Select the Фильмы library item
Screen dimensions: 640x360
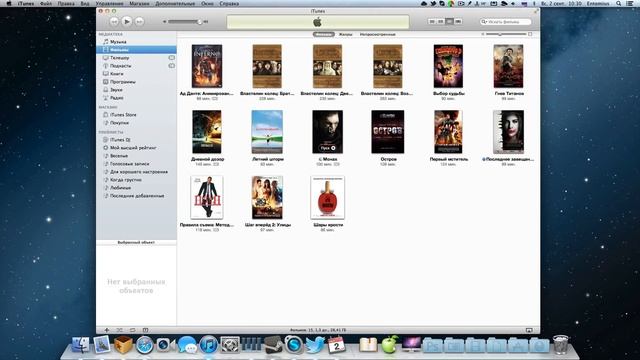[x=136, y=50]
